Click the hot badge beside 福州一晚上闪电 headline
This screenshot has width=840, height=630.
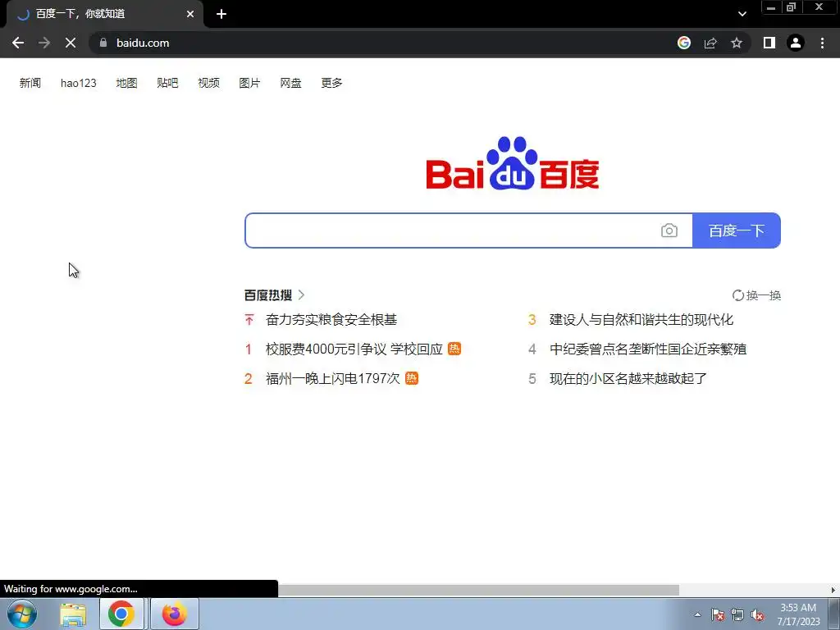click(412, 378)
